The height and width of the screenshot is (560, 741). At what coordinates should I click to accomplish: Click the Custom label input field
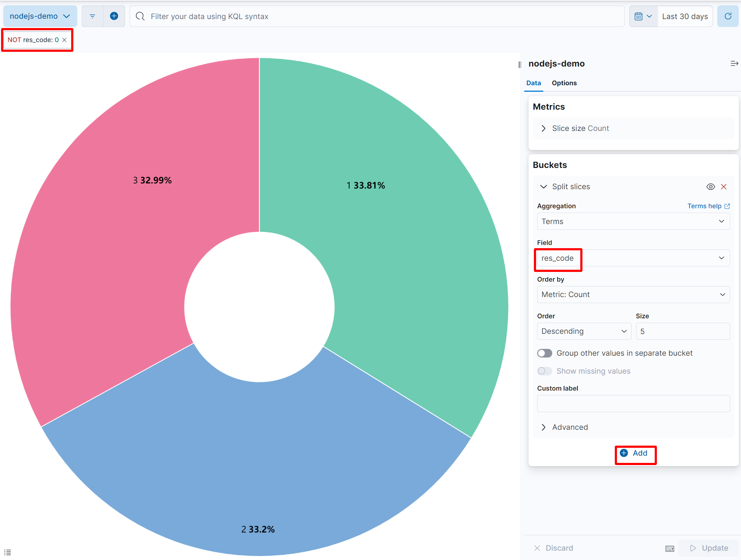(633, 404)
